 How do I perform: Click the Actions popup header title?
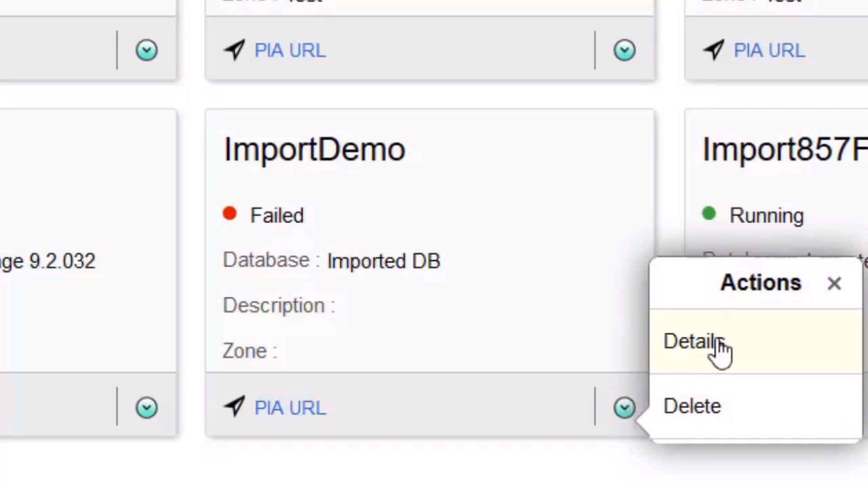tap(760, 283)
